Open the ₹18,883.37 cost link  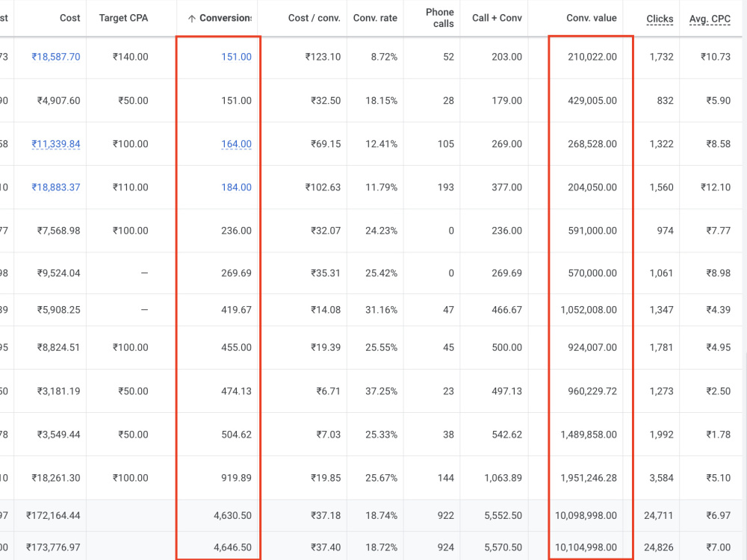tap(56, 187)
